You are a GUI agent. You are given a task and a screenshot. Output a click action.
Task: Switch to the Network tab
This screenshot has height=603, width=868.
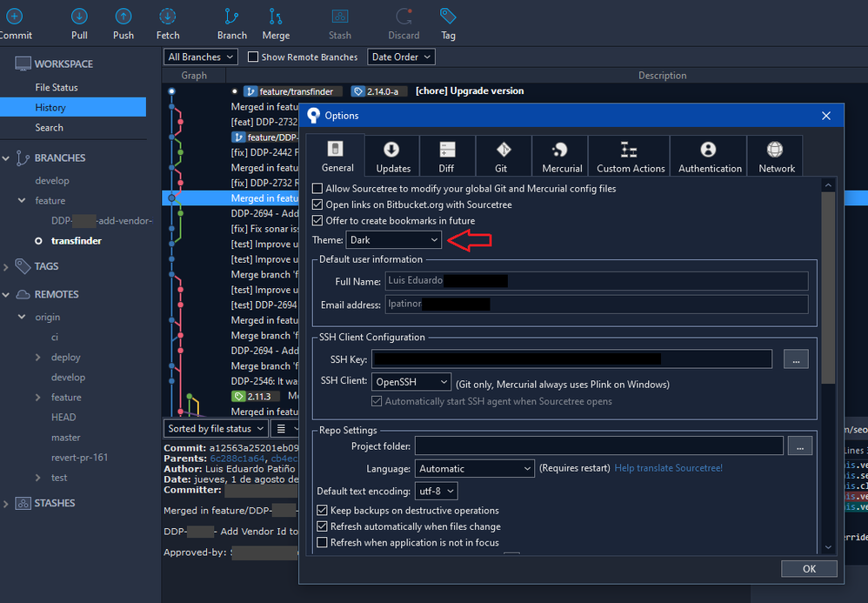click(776, 157)
